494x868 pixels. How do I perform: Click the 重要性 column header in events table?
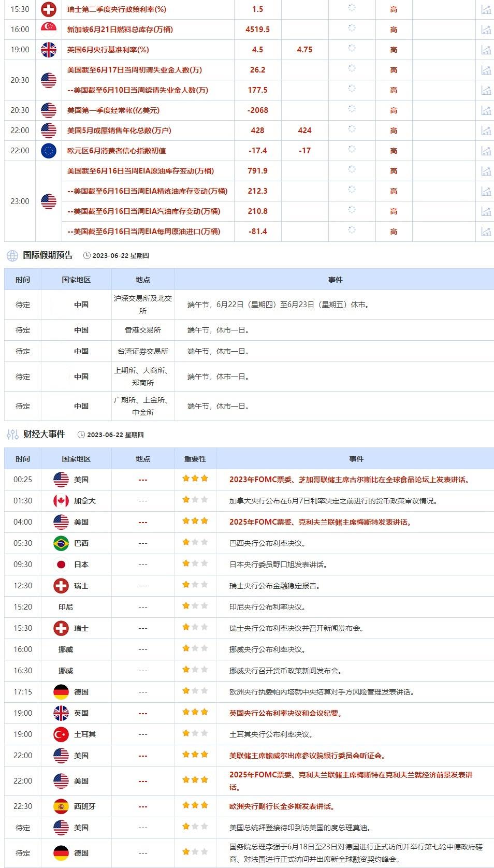click(x=195, y=459)
